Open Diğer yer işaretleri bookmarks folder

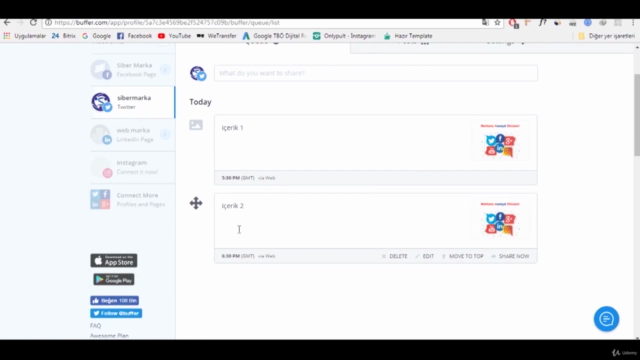607,36
